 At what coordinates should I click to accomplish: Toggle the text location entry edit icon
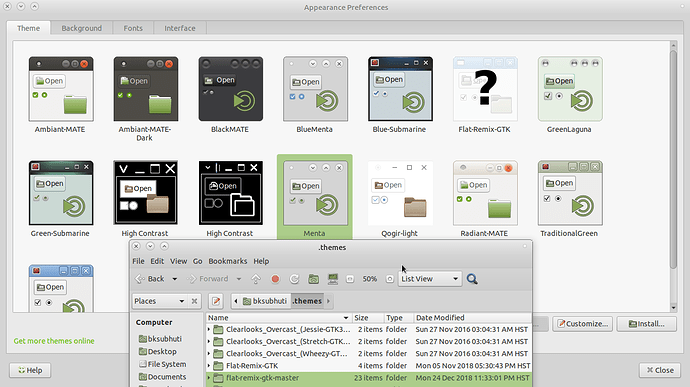coord(216,301)
